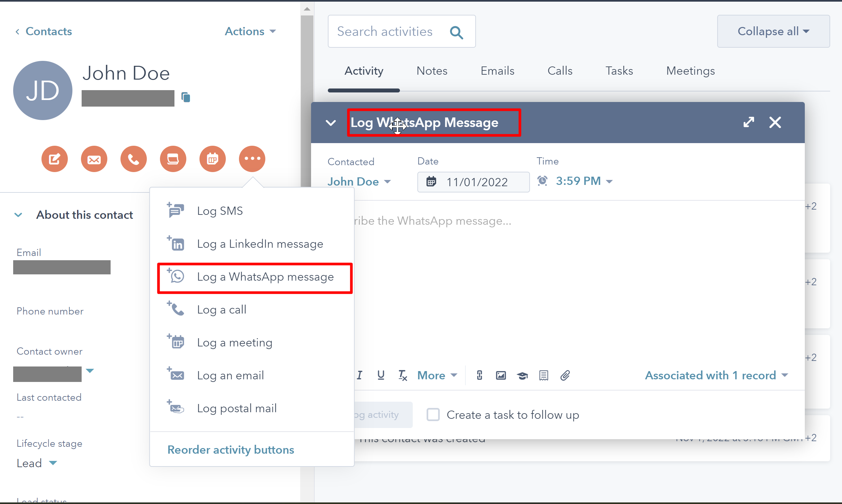Enable Create a task to follow up
The width and height of the screenshot is (842, 504).
433,414
